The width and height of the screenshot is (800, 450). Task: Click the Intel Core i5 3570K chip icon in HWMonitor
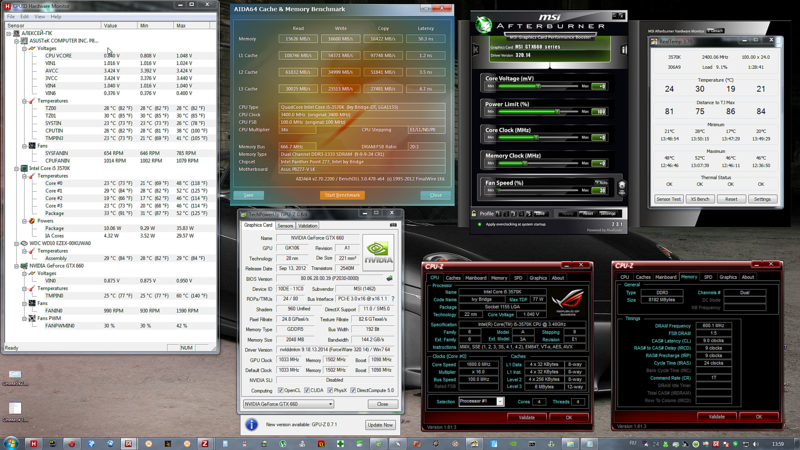24,168
